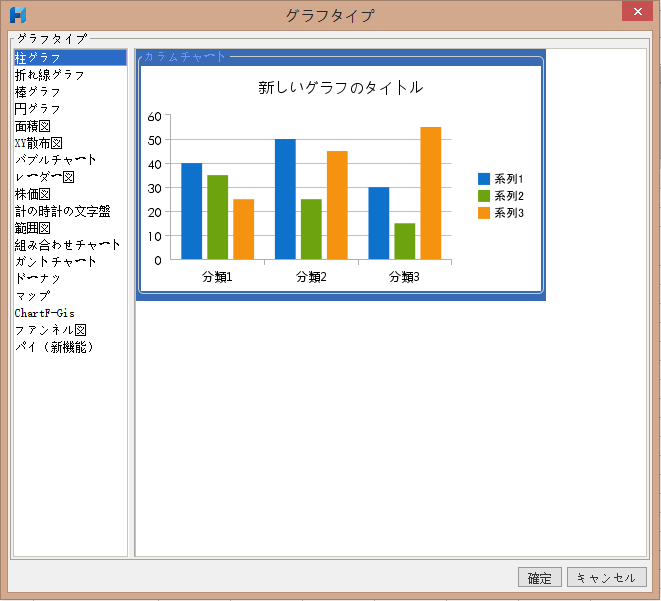The height and width of the screenshot is (601, 661).
Task: Click the 系列3 orange legend swatch
Action: coord(484,213)
